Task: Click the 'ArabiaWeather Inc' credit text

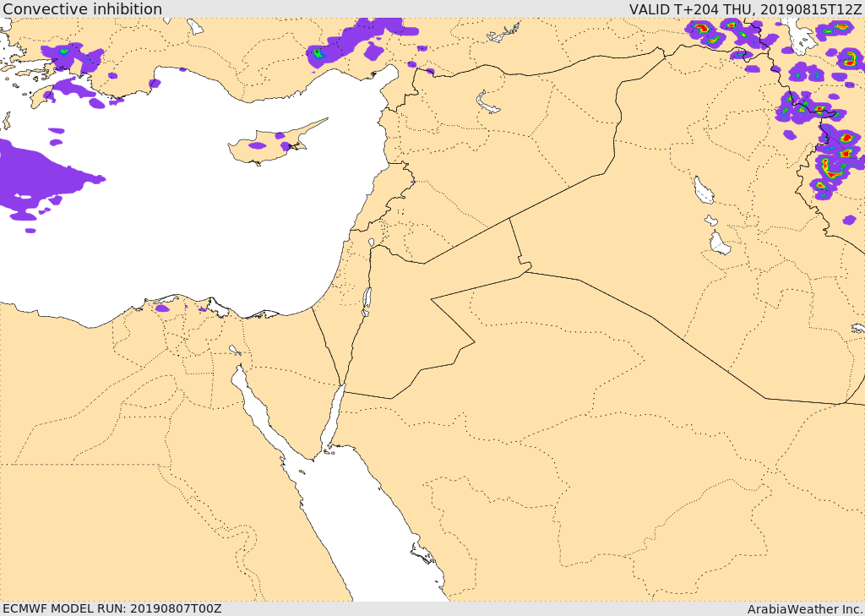Action: tap(804, 609)
